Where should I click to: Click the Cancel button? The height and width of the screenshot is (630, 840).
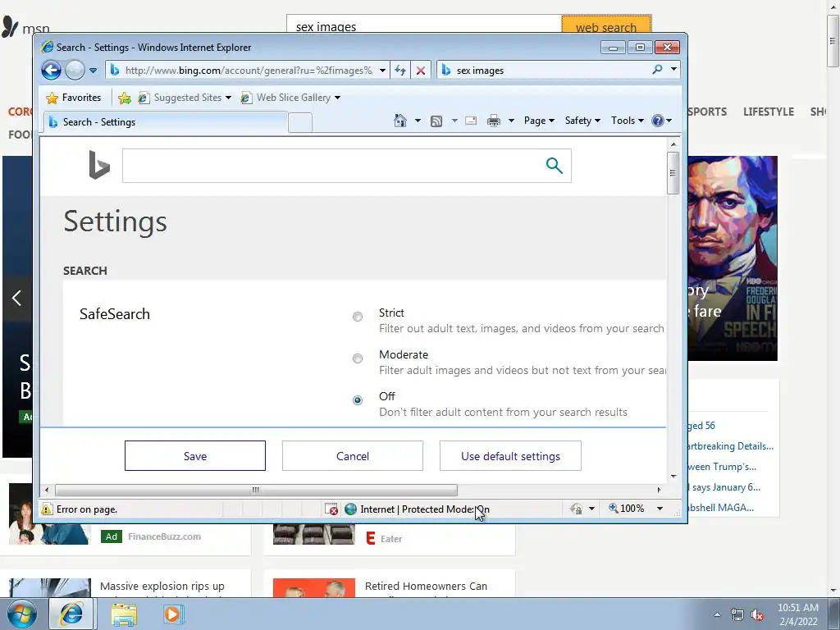coord(353,456)
